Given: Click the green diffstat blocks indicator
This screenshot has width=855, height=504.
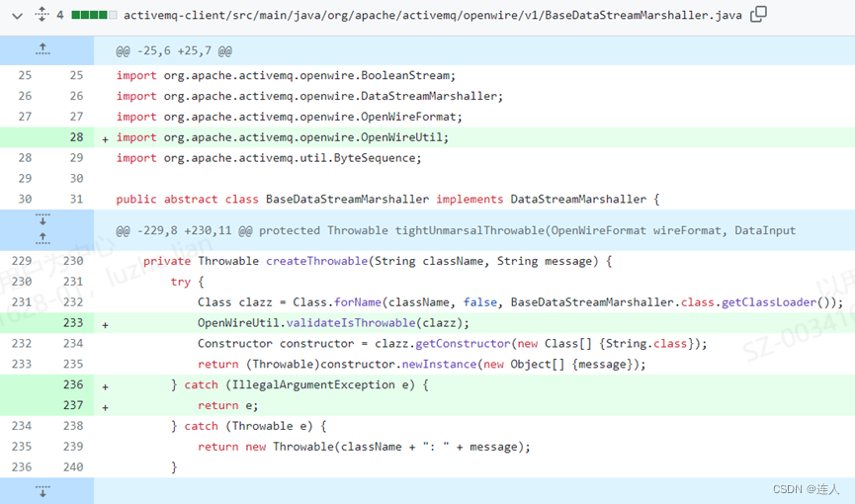Looking at the screenshot, I should pyautogui.click(x=94, y=15).
